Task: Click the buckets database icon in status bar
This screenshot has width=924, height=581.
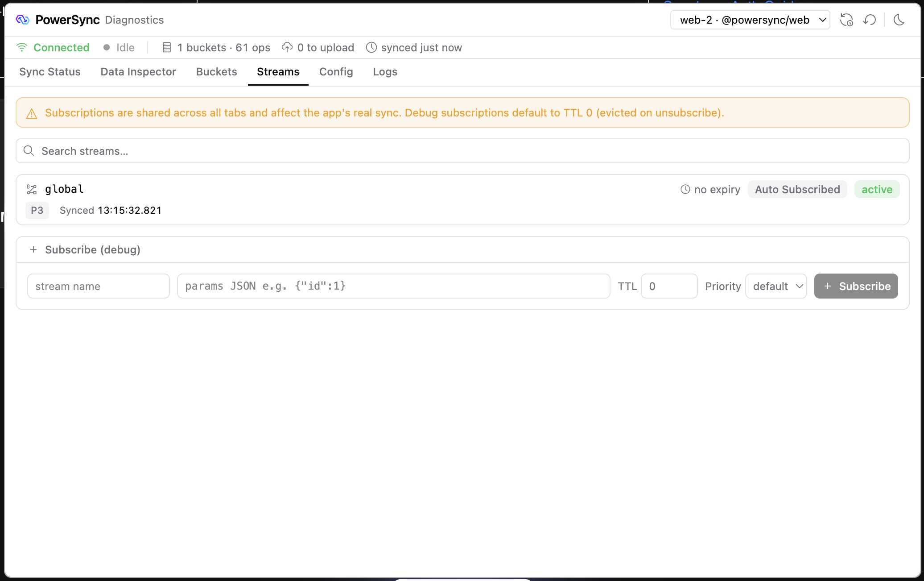Action: point(167,47)
